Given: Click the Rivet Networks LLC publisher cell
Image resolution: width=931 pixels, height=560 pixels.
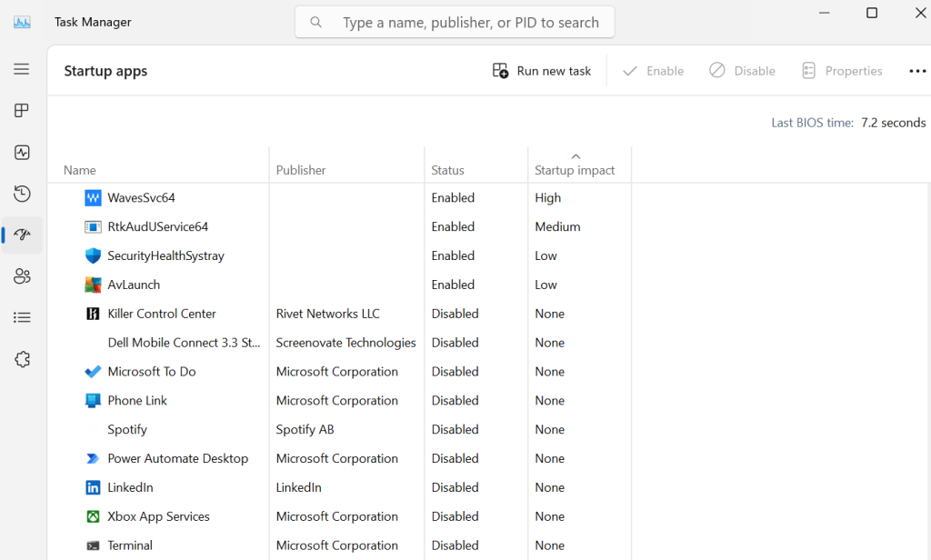Looking at the screenshot, I should [327, 314].
